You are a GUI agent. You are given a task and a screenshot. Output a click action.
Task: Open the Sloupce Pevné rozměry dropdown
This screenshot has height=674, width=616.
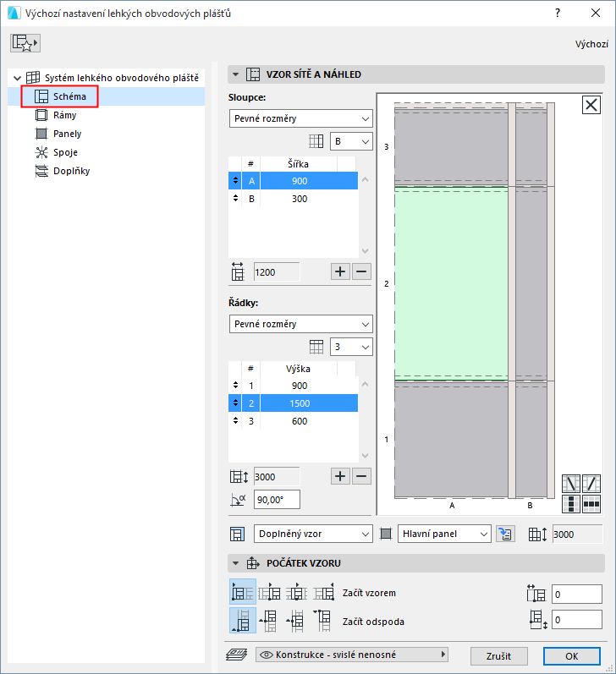[x=300, y=118]
